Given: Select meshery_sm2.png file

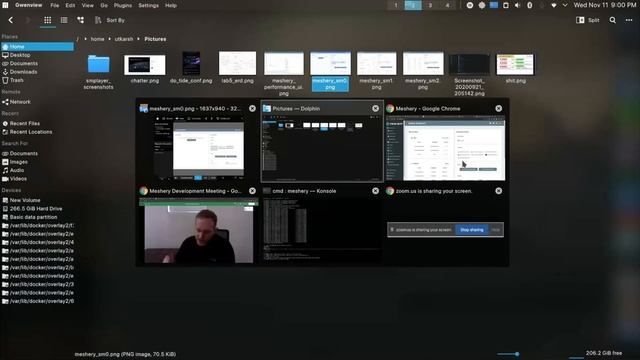Looking at the screenshot, I should tap(423, 71).
